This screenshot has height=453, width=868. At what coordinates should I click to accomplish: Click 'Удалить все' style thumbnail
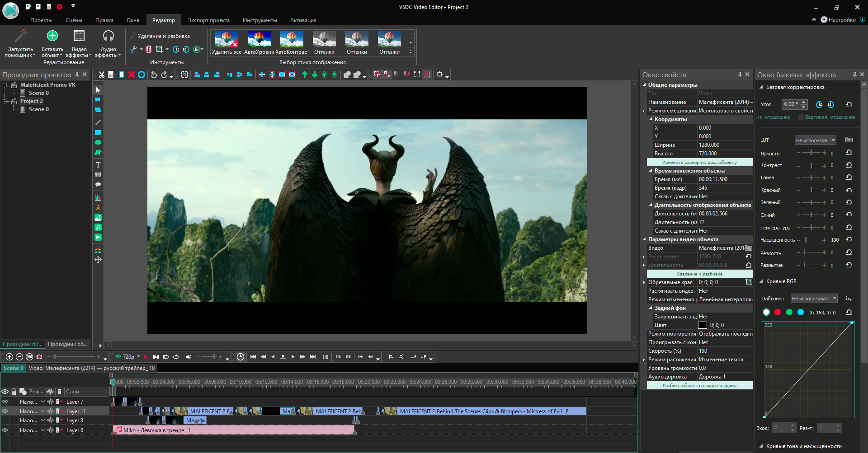(x=226, y=43)
